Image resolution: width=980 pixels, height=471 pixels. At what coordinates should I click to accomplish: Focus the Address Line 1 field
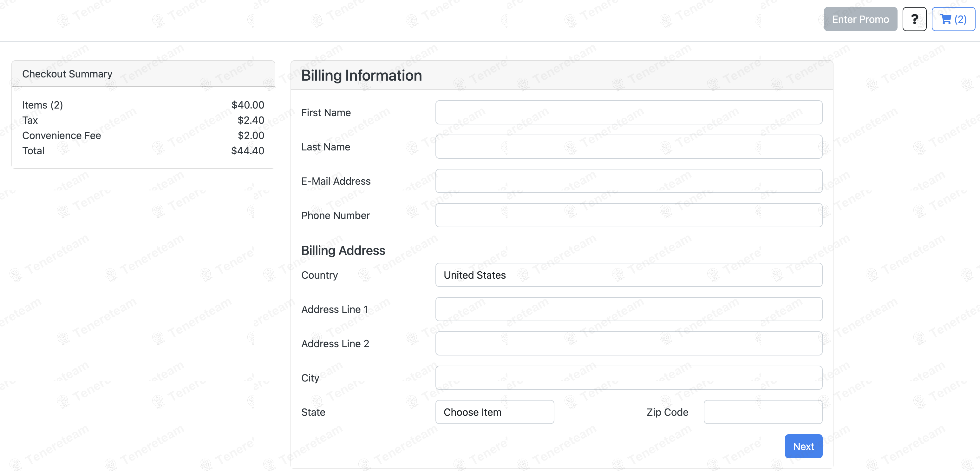pos(629,309)
